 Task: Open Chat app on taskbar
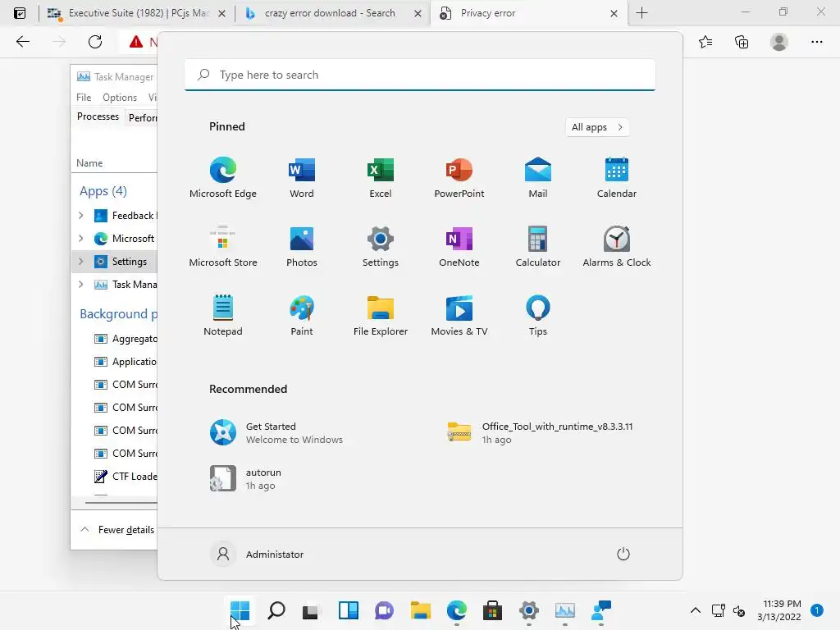point(384,610)
